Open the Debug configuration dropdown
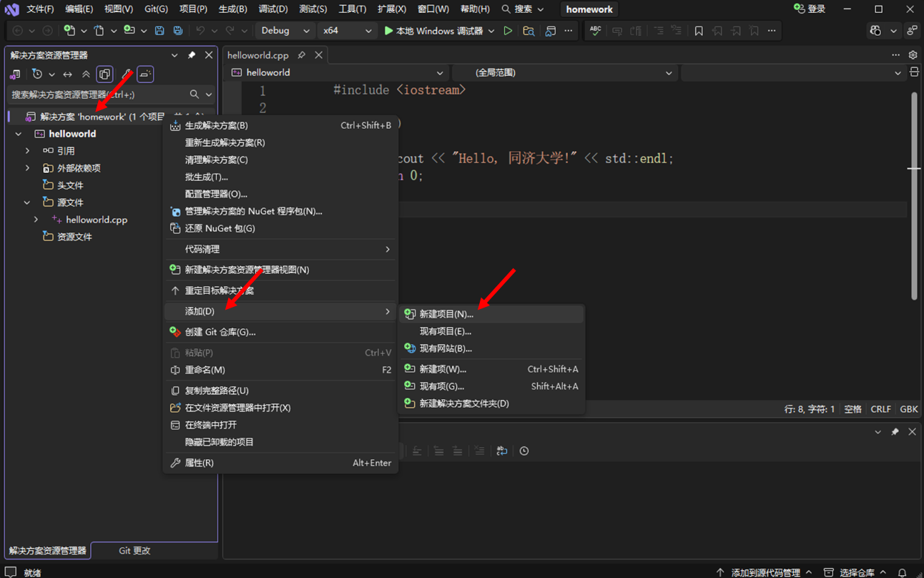Screen dimensions: 924x578 (285, 31)
